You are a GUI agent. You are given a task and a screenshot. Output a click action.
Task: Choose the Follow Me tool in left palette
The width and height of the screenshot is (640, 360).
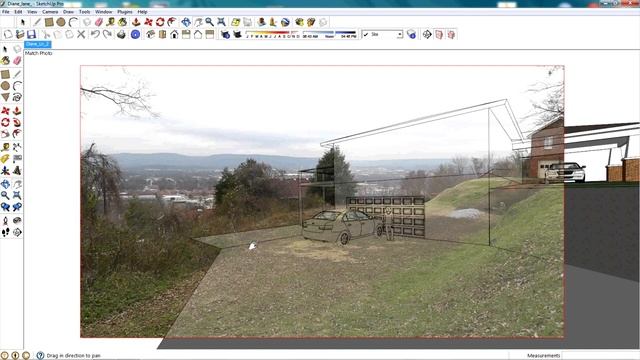[x=17, y=122]
